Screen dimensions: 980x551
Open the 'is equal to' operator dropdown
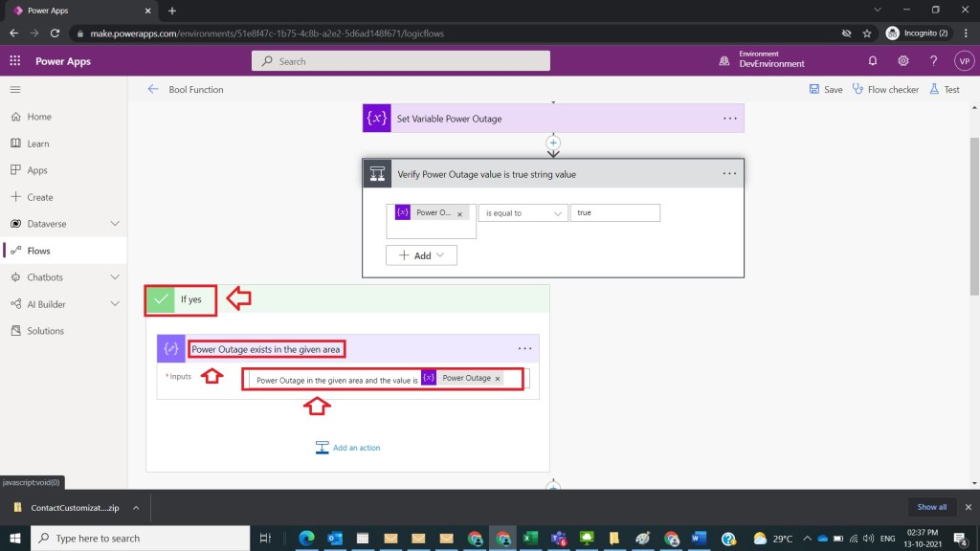(x=523, y=213)
